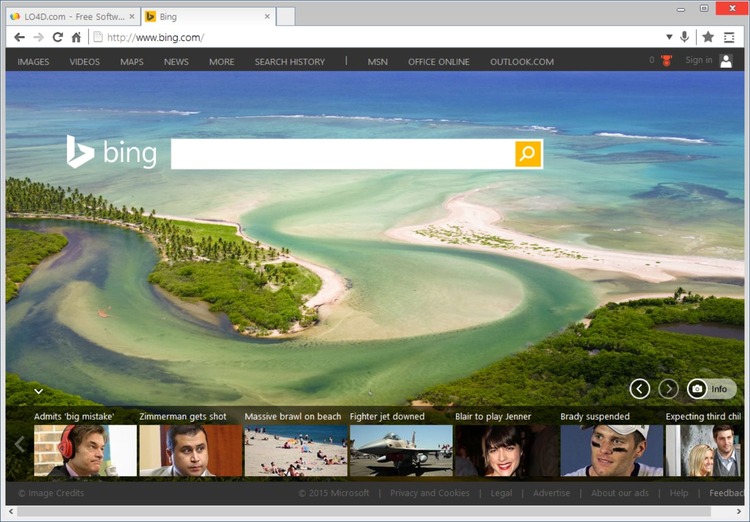Bookmark page with the star icon
Viewport: 750px width, 522px height.
tap(708, 37)
